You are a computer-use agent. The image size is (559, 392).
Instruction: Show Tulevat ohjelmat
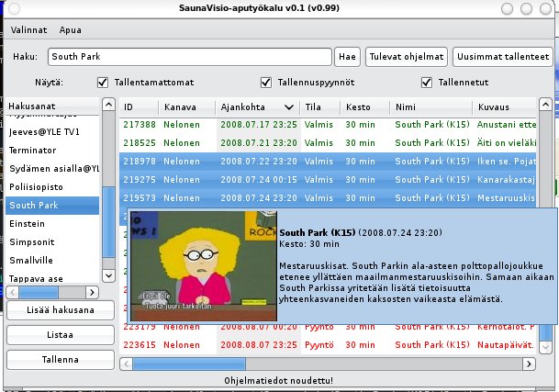(x=407, y=57)
